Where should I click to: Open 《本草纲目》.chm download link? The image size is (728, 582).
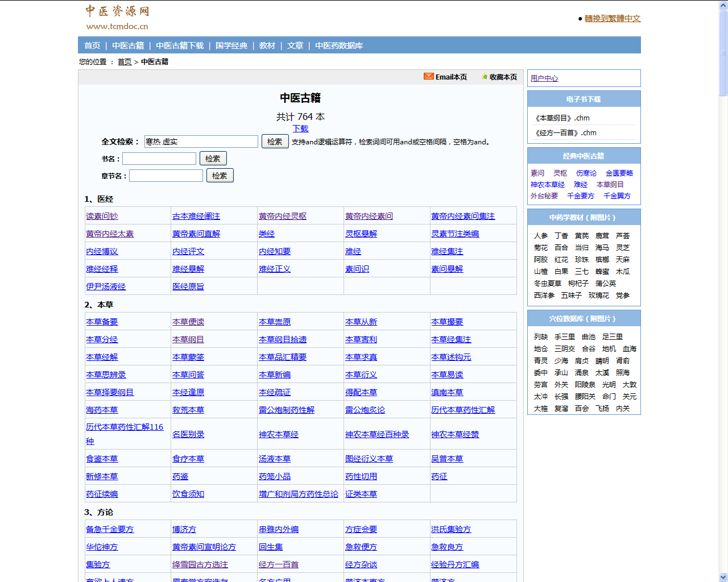561,118
